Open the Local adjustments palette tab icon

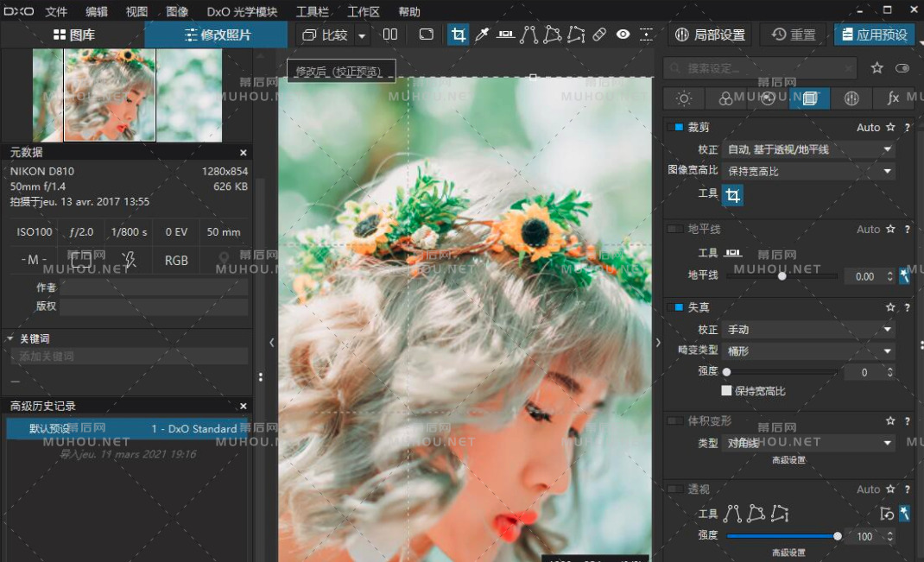851,98
